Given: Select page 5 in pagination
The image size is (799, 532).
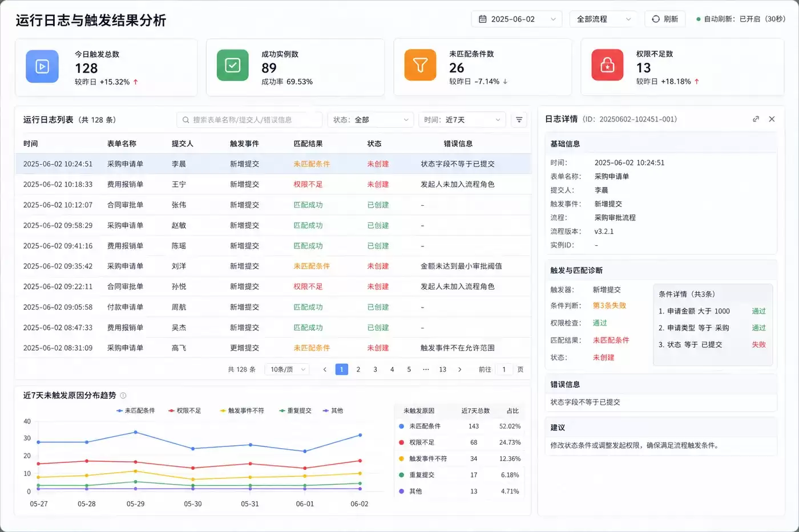Looking at the screenshot, I should [409, 369].
